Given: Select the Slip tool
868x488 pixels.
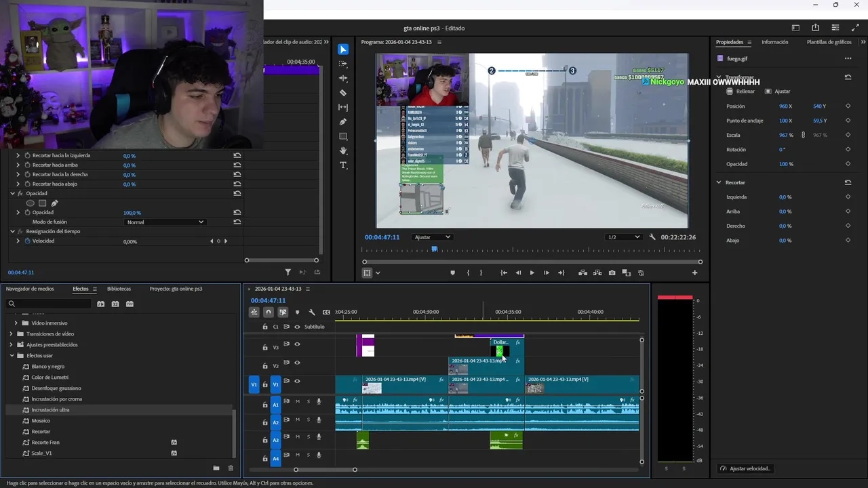Looking at the screenshot, I should coord(343,107).
